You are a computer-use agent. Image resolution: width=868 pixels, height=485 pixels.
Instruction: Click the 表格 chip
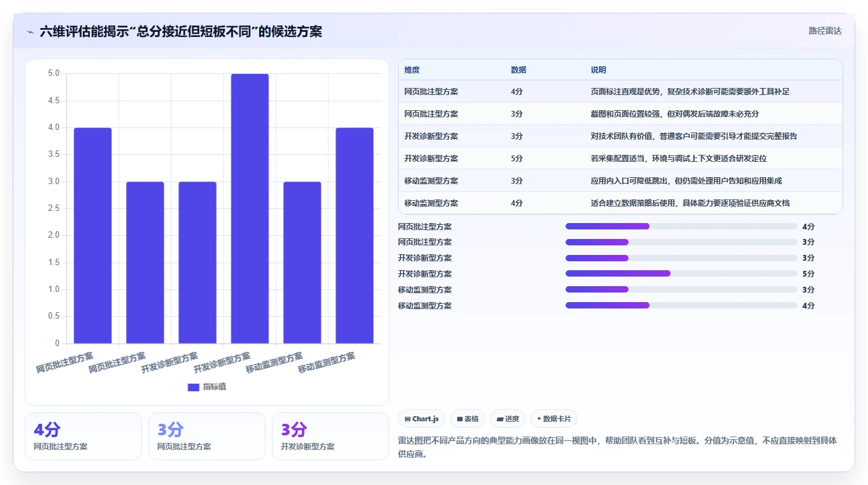467,419
